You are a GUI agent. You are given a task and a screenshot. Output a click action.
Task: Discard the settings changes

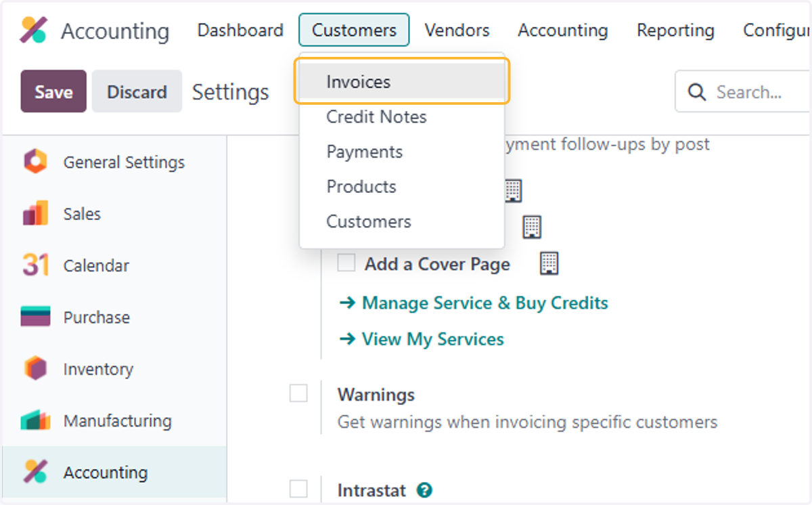point(137,91)
